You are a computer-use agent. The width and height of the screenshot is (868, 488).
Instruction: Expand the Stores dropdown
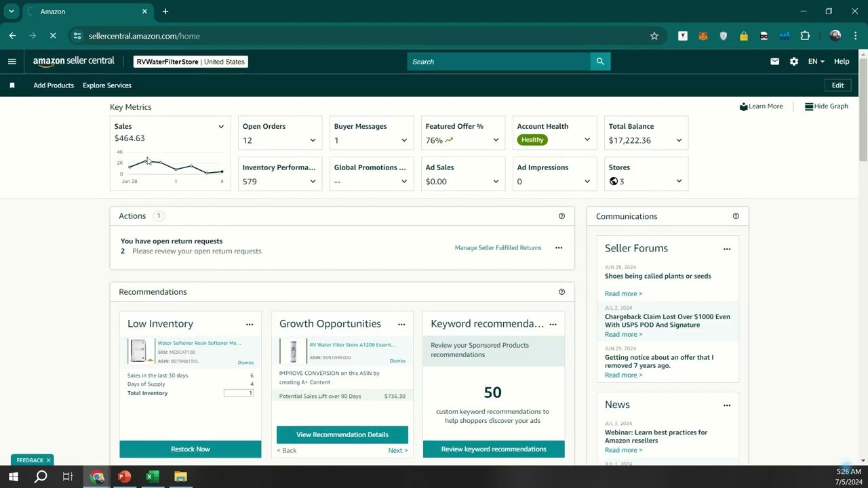pos(679,182)
